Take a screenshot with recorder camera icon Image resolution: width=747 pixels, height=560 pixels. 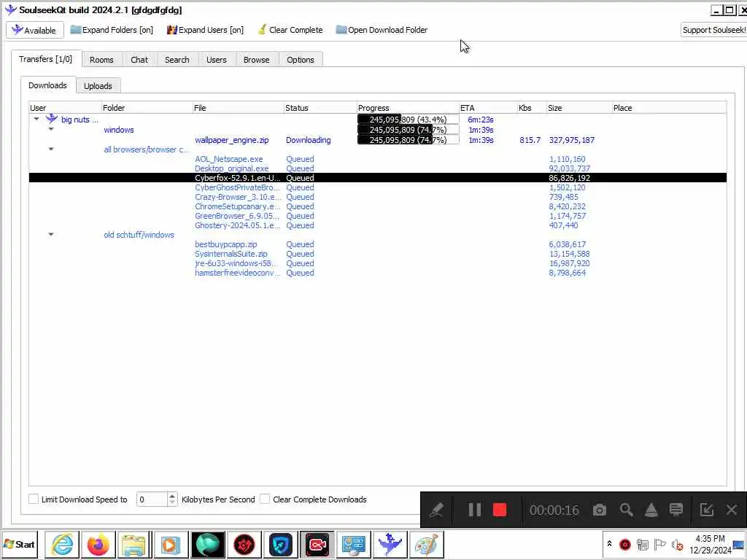tap(600, 510)
